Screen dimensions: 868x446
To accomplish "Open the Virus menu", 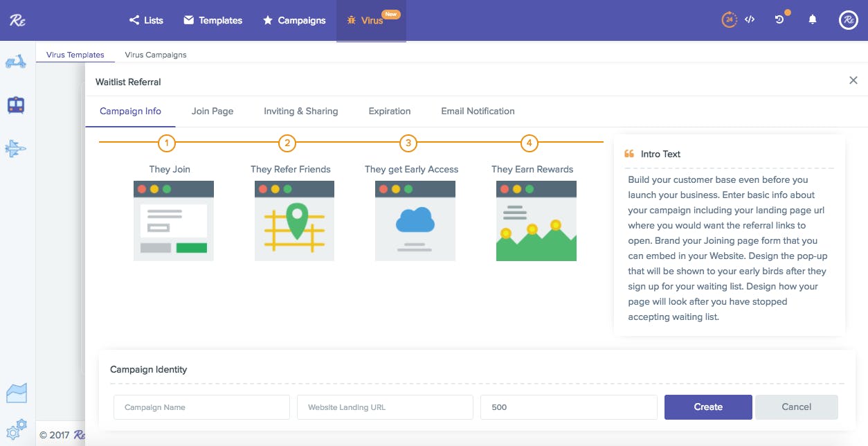I will coord(371,20).
